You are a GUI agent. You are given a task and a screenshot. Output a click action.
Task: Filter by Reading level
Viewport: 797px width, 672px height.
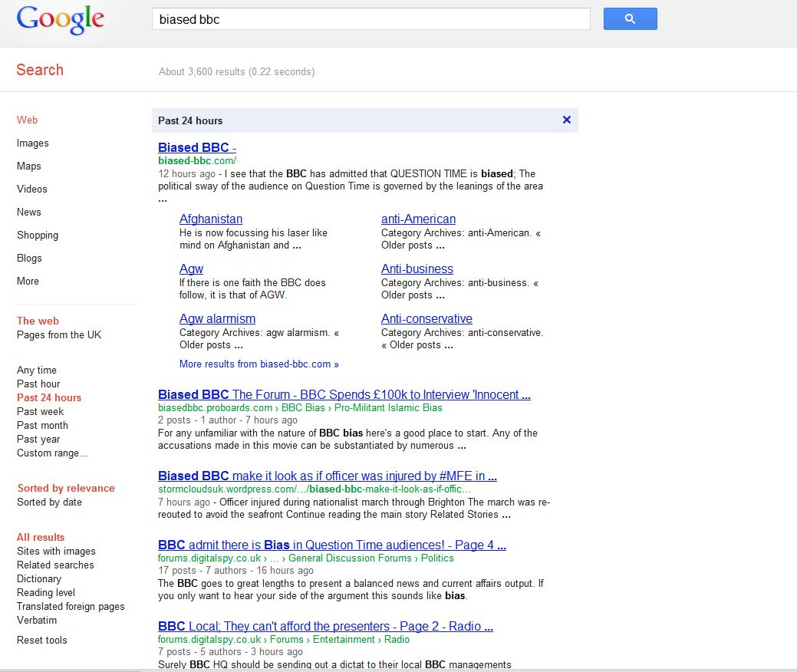click(46, 593)
